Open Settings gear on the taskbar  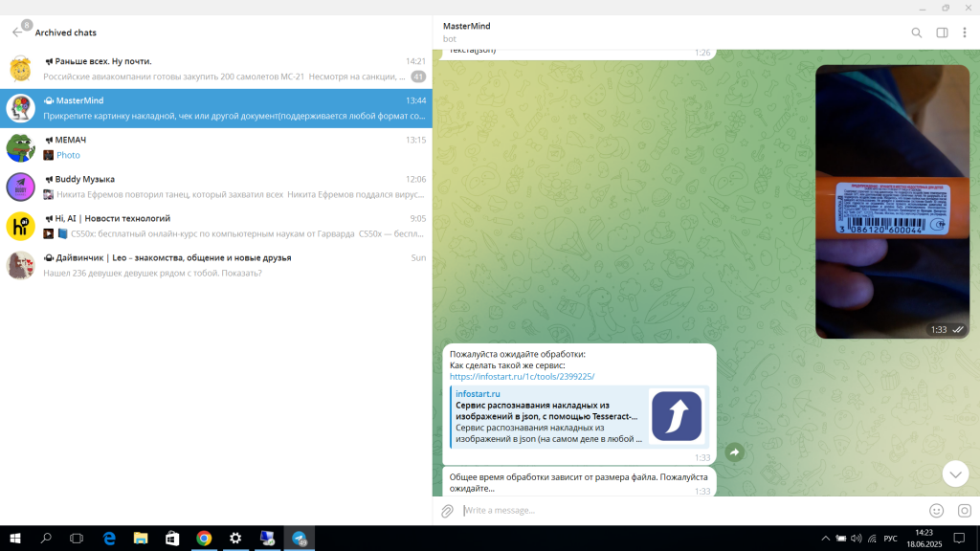coord(235,539)
